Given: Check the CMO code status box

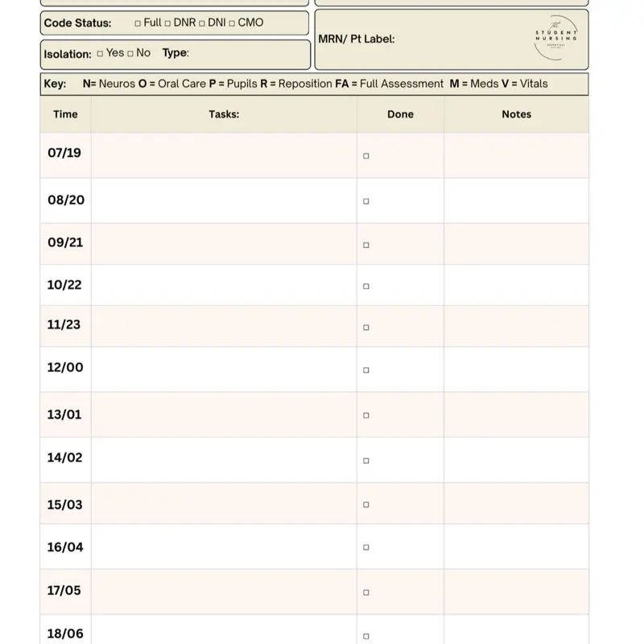Looking at the screenshot, I should tap(232, 23).
